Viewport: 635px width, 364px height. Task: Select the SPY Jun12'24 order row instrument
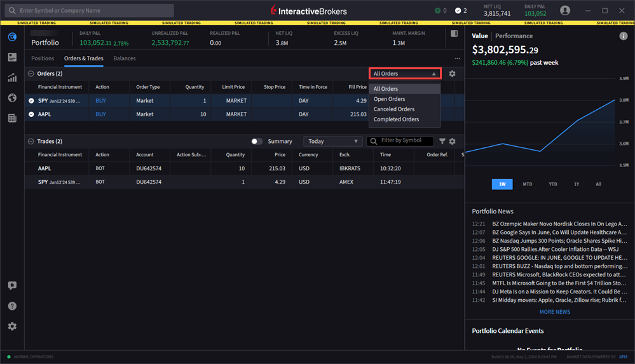[59, 101]
